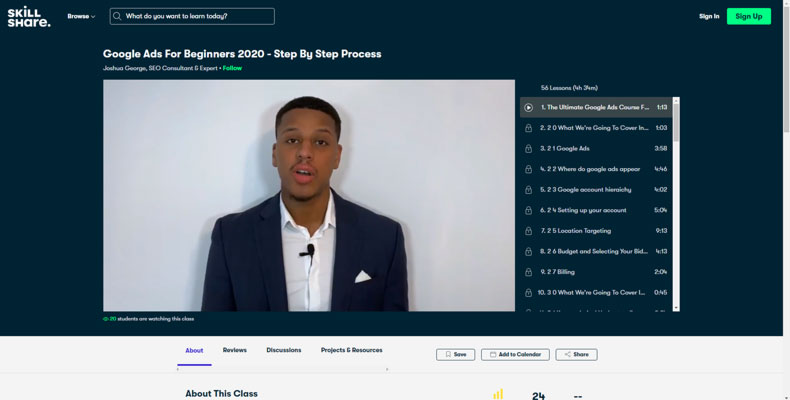
Task: Save this class with the Save button
Action: (x=455, y=355)
